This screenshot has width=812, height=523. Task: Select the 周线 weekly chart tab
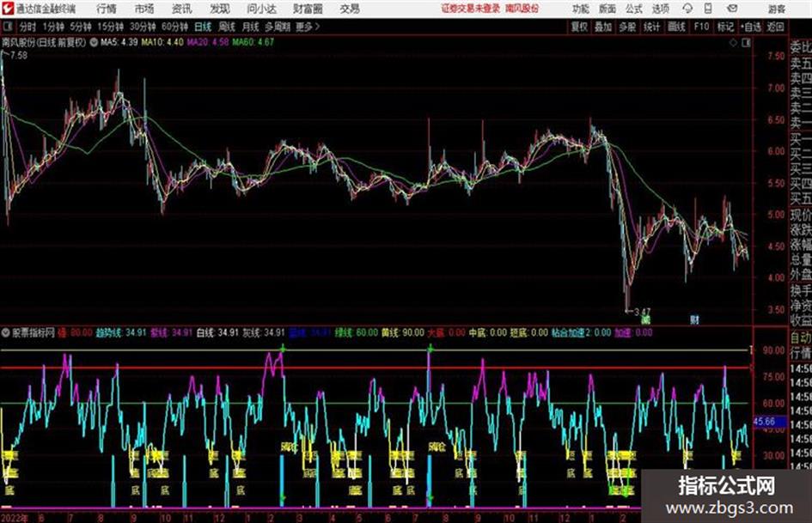[x=227, y=27]
